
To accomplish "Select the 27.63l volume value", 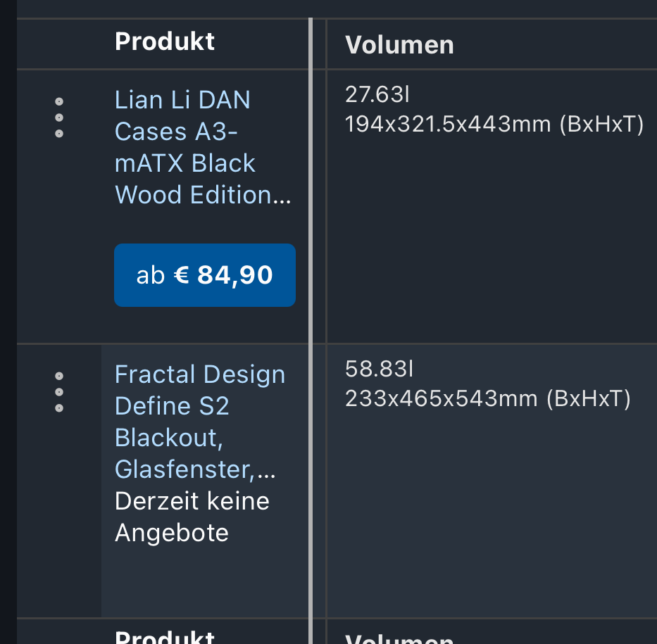I will coord(377,94).
